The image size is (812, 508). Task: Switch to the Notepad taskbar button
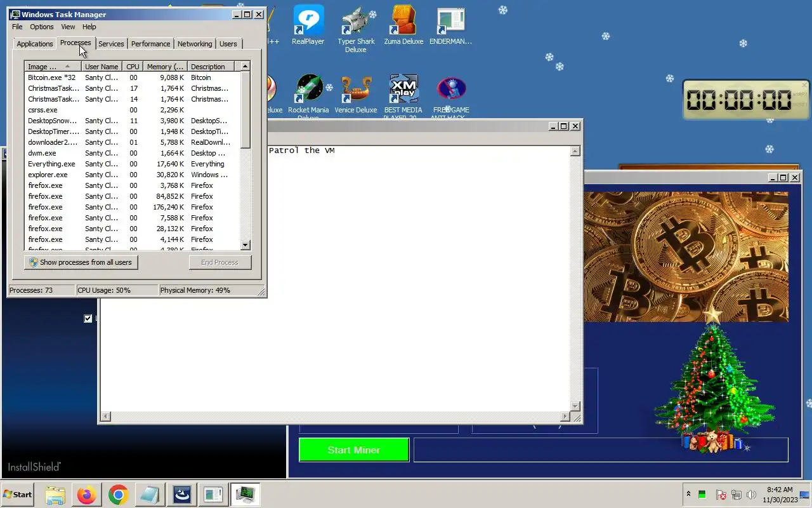point(150,495)
